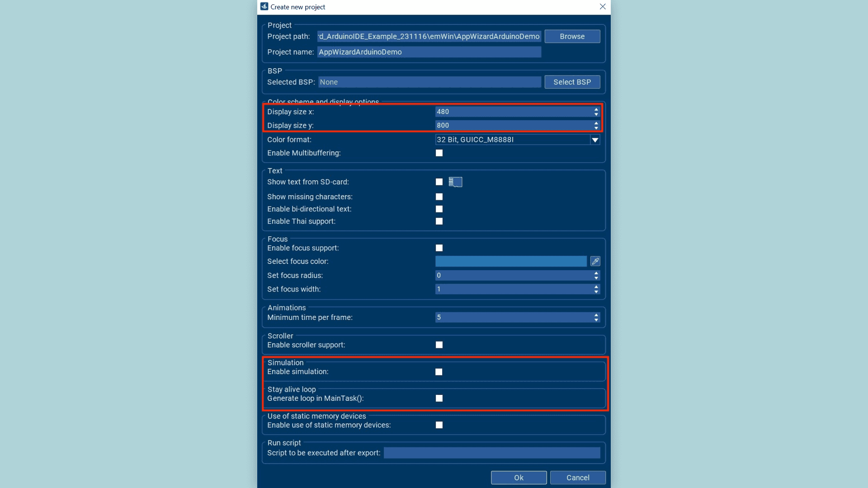The image size is (868, 488).
Task: Click the AppWizard icon in the title bar
Action: (x=265, y=7)
